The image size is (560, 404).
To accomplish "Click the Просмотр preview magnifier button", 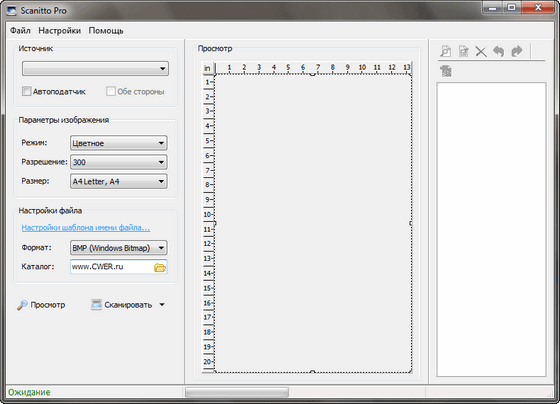I will pos(41,305).
